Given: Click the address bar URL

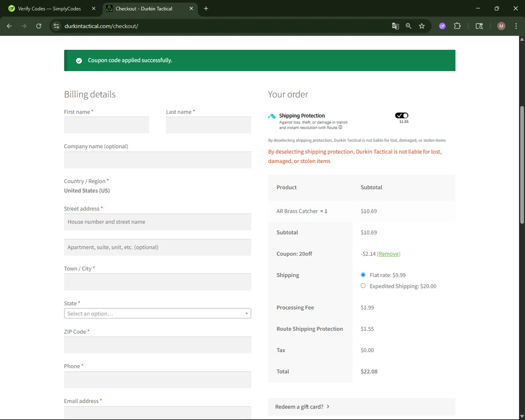Looking at the screenshot, I should [x=101, y=26].
